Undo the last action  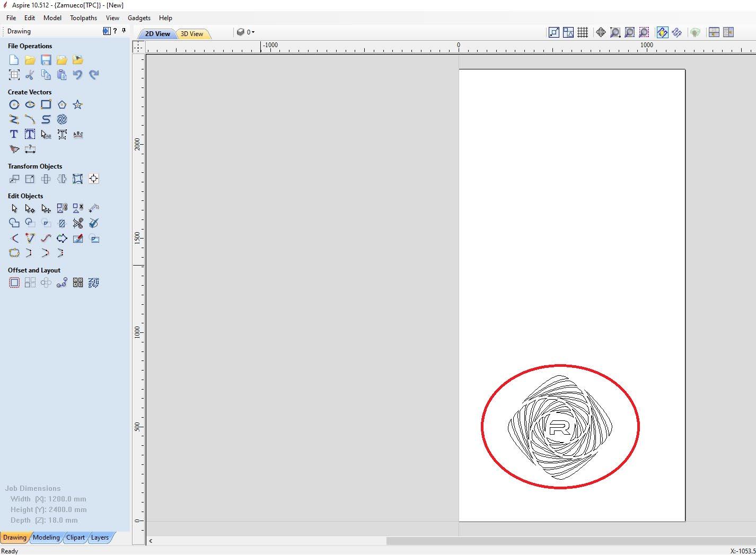point(78,75)
